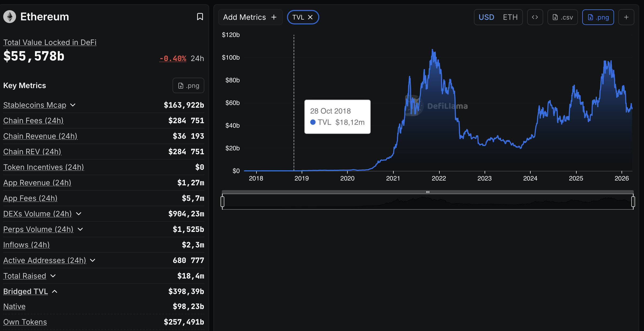Collapse the Bridged TVL section
644x331 pixels.
(x=55, y=292)
